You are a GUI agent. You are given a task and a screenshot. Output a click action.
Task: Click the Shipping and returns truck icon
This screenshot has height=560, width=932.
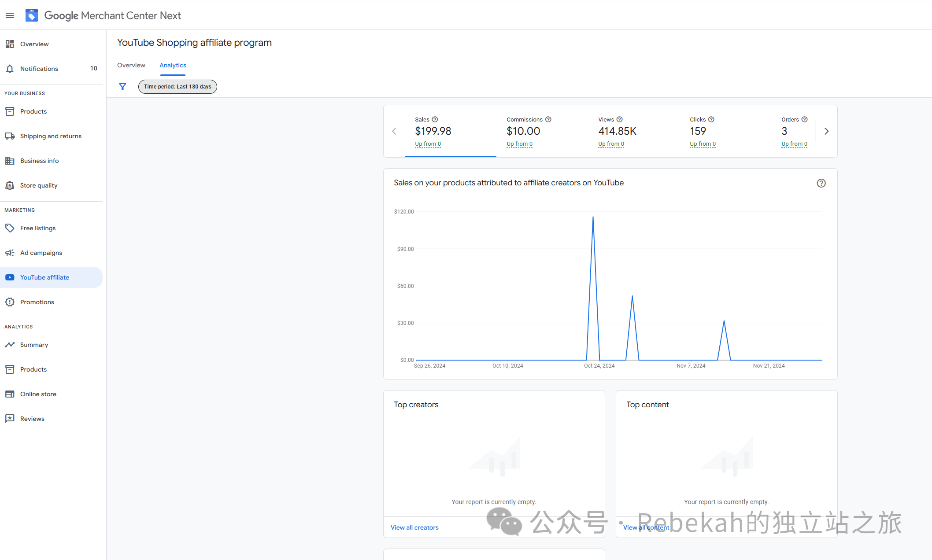tap(10, 136)
